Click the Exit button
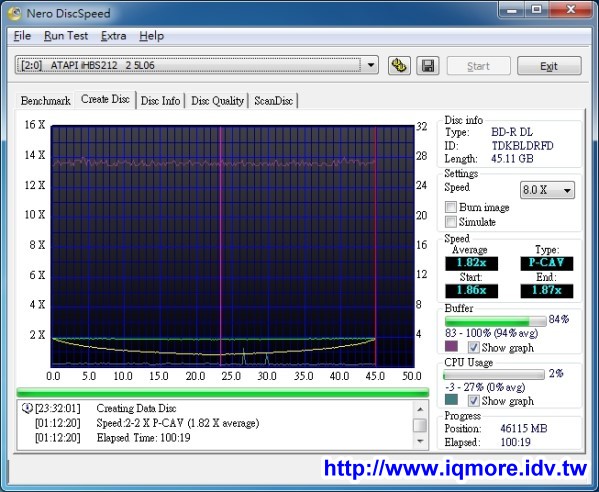This screenshot has width=599, height=492. pyautogui.click(x=549, y=66)
